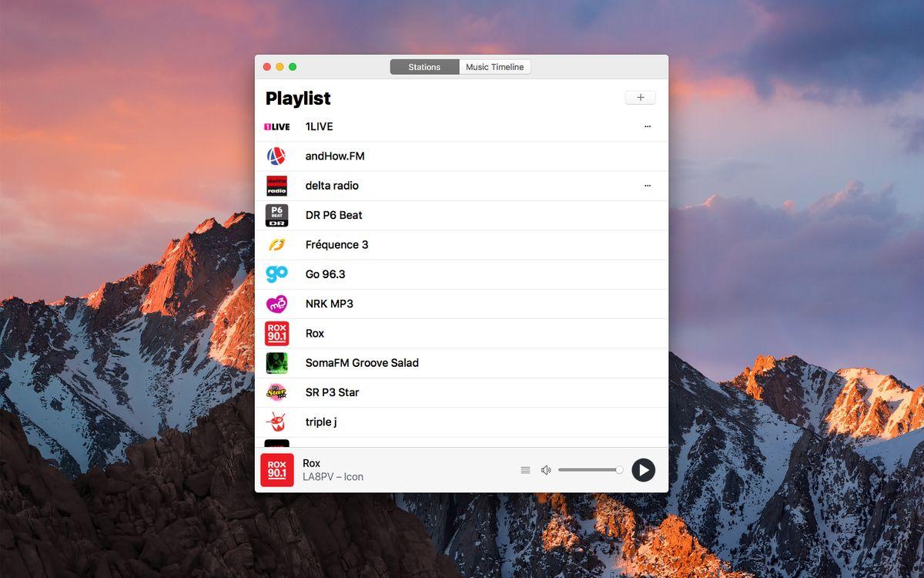
Task: Click the speaker volume icon
Action: 546,470
